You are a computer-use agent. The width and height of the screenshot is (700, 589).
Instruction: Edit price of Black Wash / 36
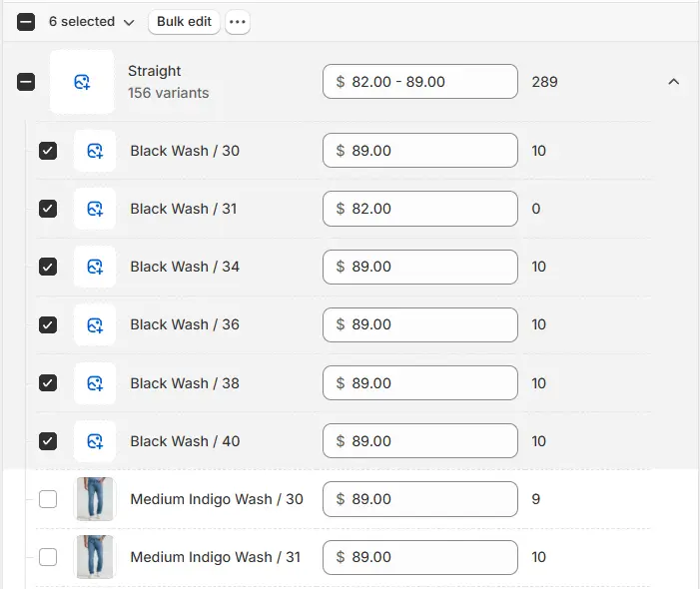point(420,324)
